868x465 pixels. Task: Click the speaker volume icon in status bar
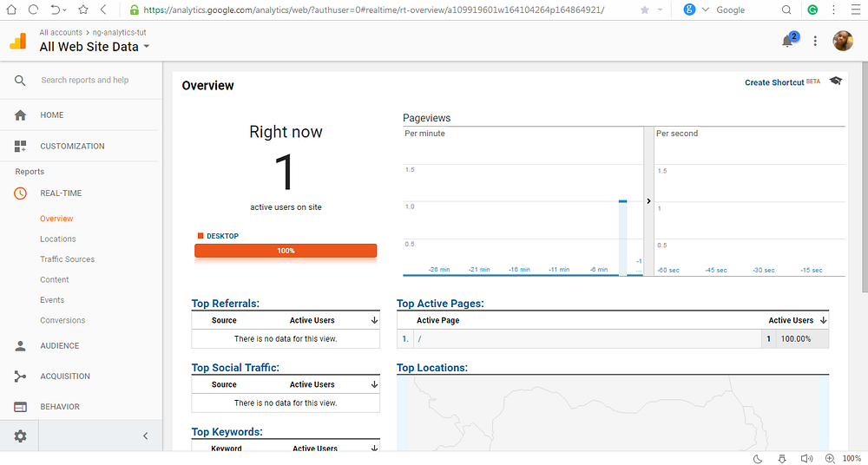point(806,458)
